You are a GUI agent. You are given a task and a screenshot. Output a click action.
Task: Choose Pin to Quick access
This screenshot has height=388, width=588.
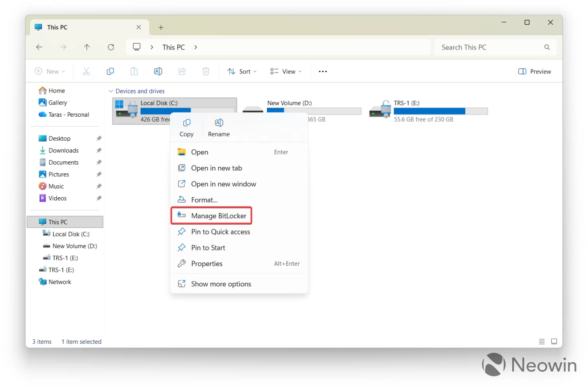coord(239,232)
